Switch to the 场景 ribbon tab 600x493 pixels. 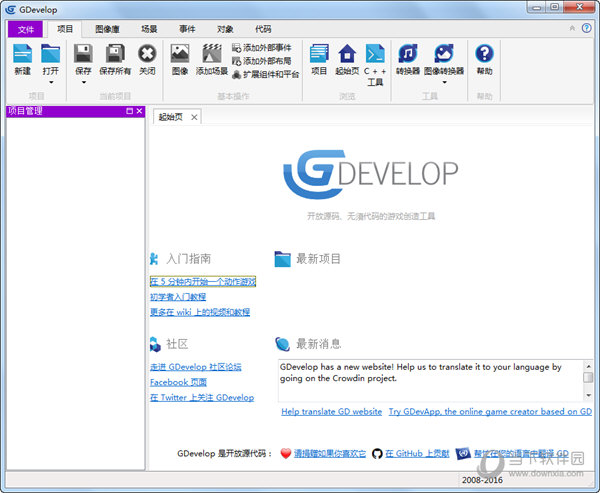coord(149,29)
